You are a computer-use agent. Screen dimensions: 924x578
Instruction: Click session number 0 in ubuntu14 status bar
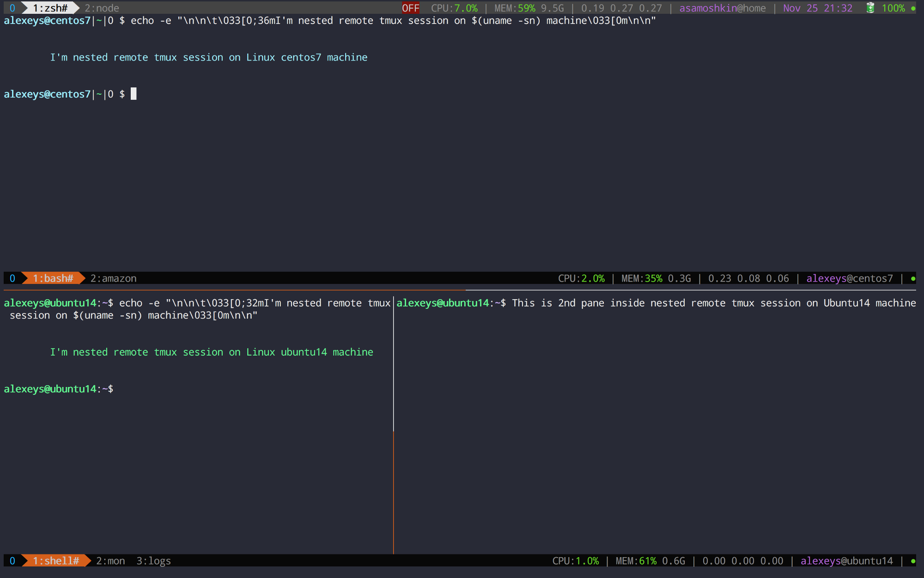[x=12, y=561]
